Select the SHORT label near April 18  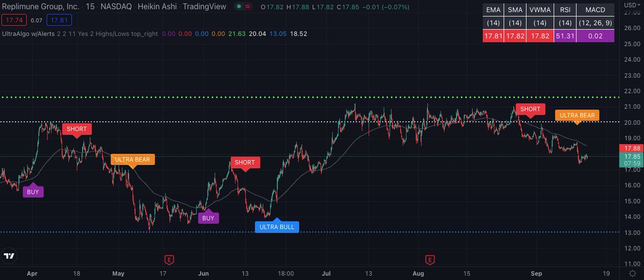point(77,129)
